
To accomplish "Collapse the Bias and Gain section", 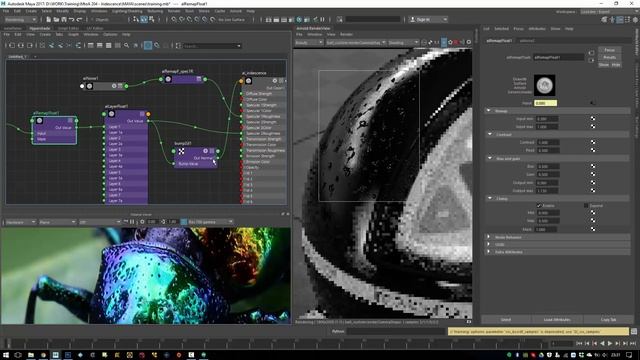I will (490, 158).
